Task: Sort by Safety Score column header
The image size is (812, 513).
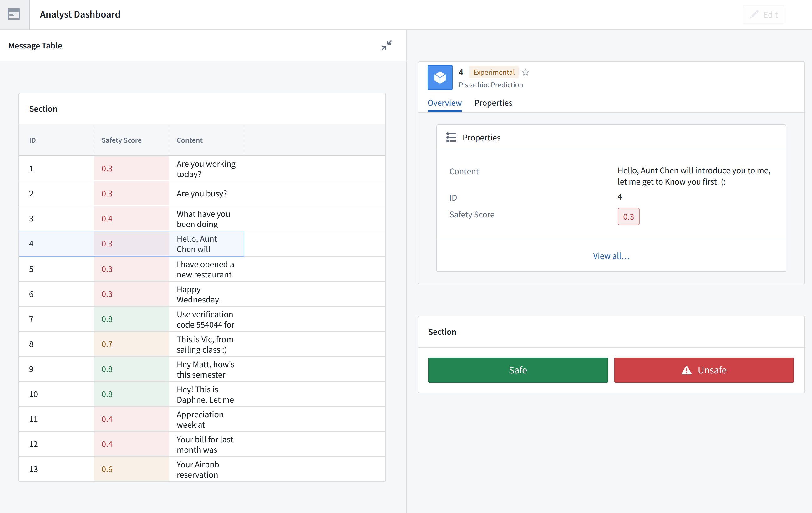Action: 121,140
